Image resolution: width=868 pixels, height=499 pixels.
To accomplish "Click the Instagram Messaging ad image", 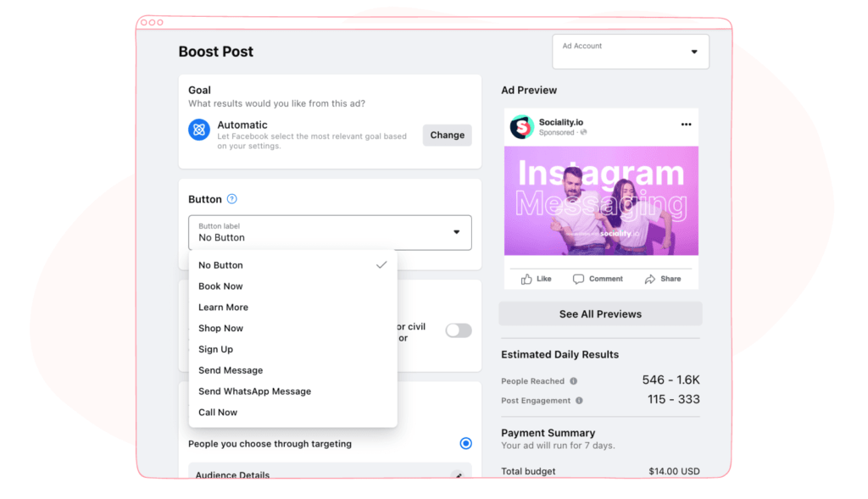I will 601,200.
